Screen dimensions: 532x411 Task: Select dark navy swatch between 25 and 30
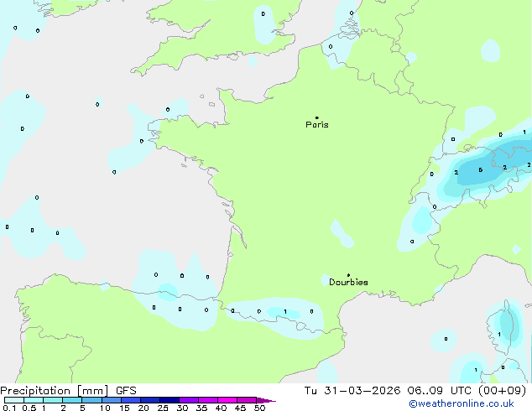pos(170,400)
